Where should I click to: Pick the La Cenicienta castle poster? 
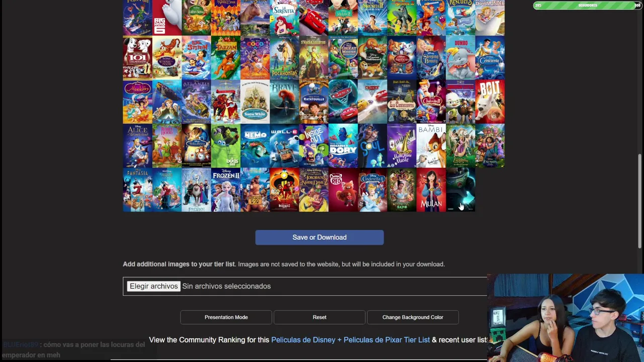(x=401, y=102)
